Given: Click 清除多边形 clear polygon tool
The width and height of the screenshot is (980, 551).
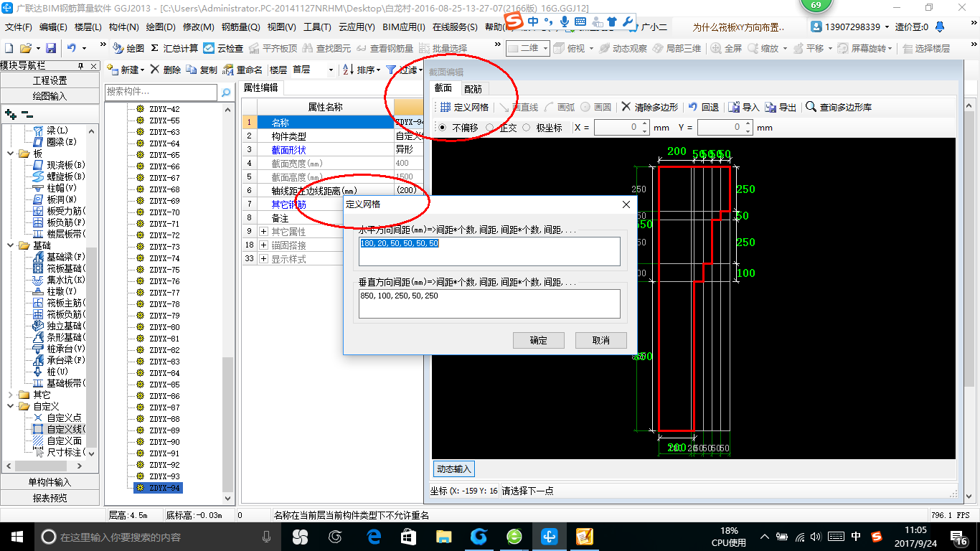Looking at the screenshot, I should coord(650,107).
